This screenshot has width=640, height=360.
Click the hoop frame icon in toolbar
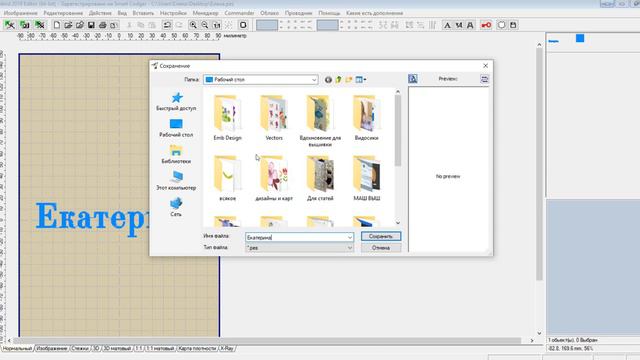[x=243, y=25]
